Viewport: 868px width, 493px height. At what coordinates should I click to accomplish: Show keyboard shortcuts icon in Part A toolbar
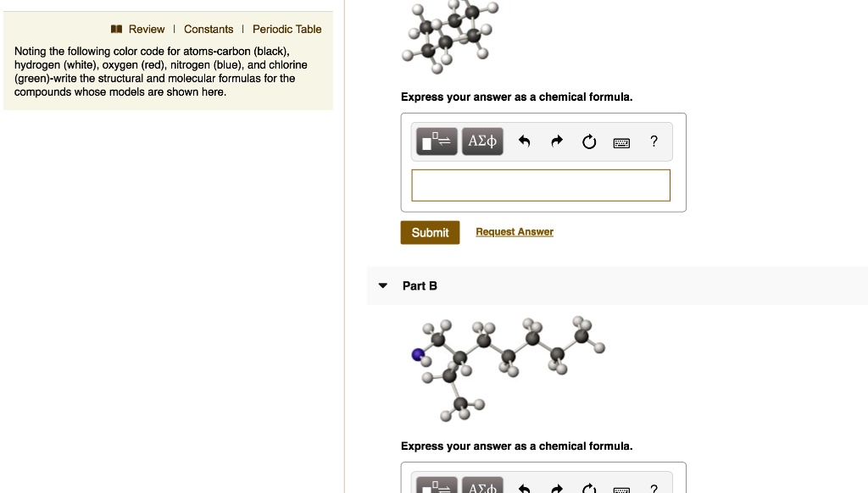coord(621,143)
